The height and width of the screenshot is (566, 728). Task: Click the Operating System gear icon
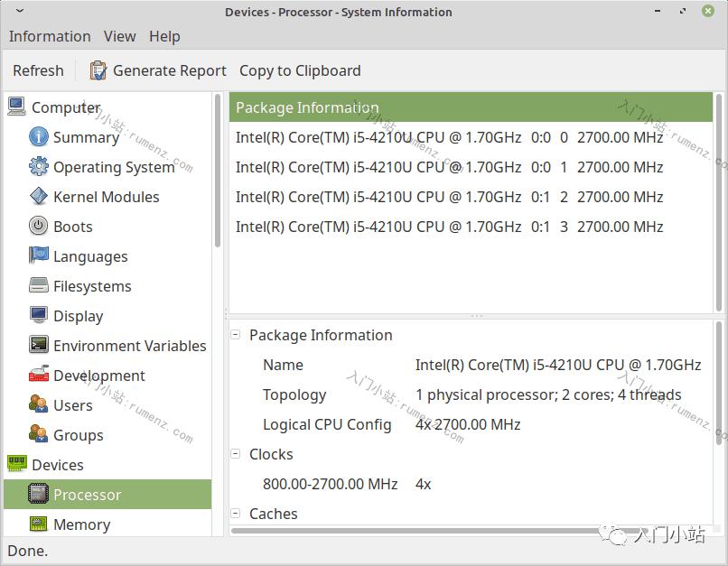coord(39,167)
